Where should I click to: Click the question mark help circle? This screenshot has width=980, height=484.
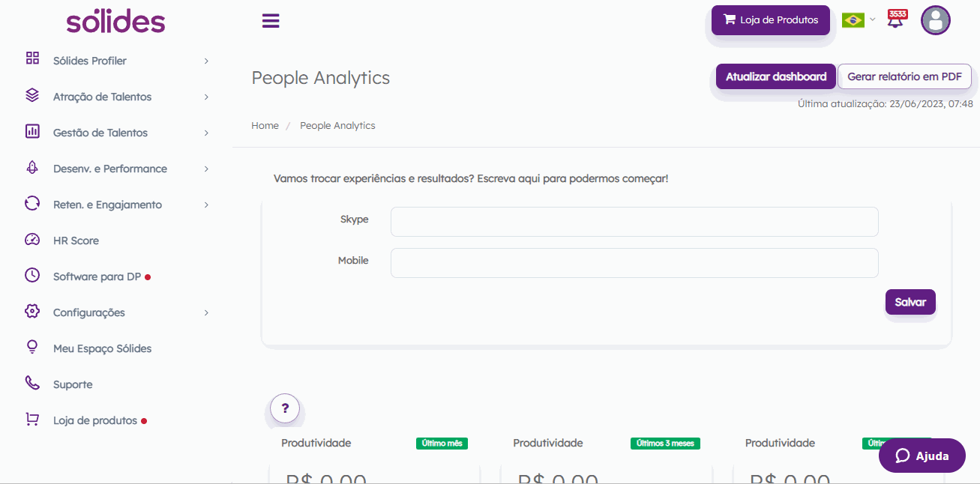click(285, 408)
